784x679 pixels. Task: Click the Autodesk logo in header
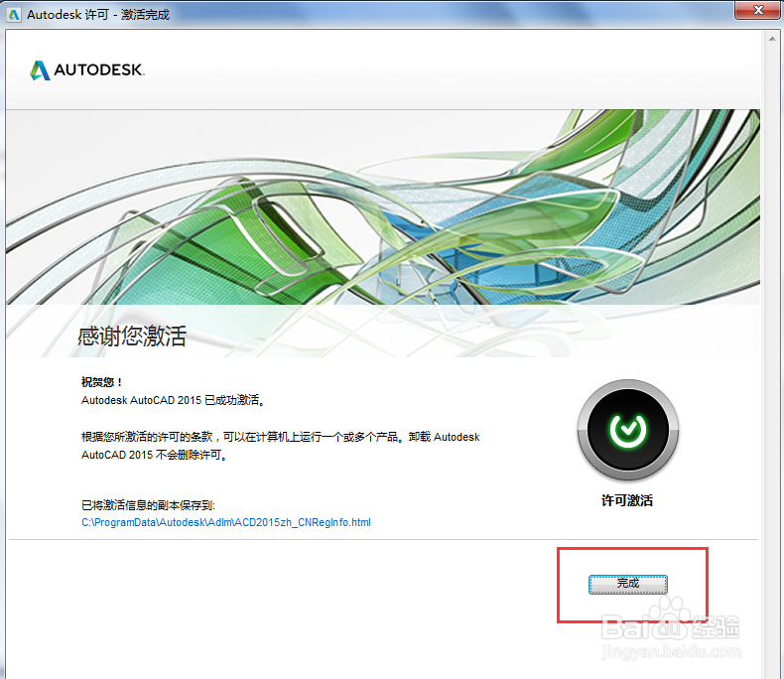coord(87,70)
